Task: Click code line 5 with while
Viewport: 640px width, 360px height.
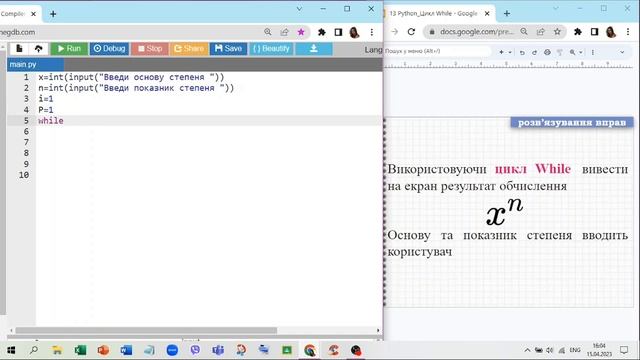Action: pyautogui.click(x=209, y=120)
